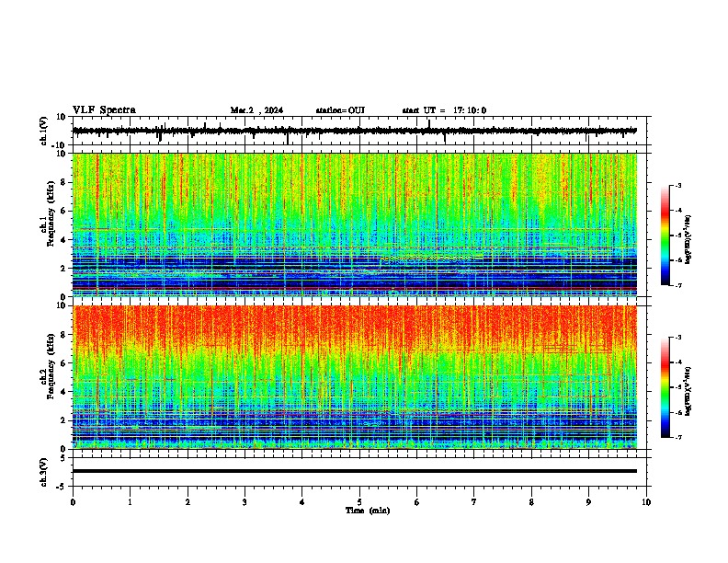
Task: Click the ch.2 spectrogram panel
Action: click(x=355, y=377)
